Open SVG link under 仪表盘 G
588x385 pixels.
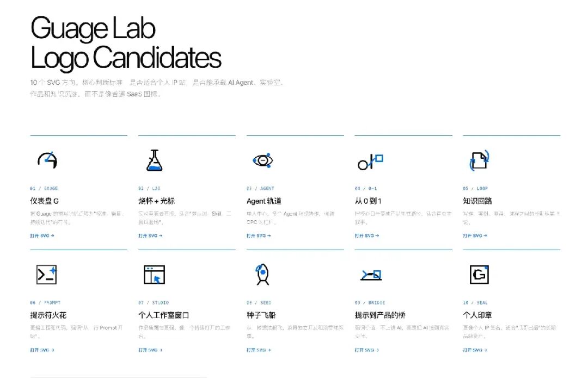point(42,235)
